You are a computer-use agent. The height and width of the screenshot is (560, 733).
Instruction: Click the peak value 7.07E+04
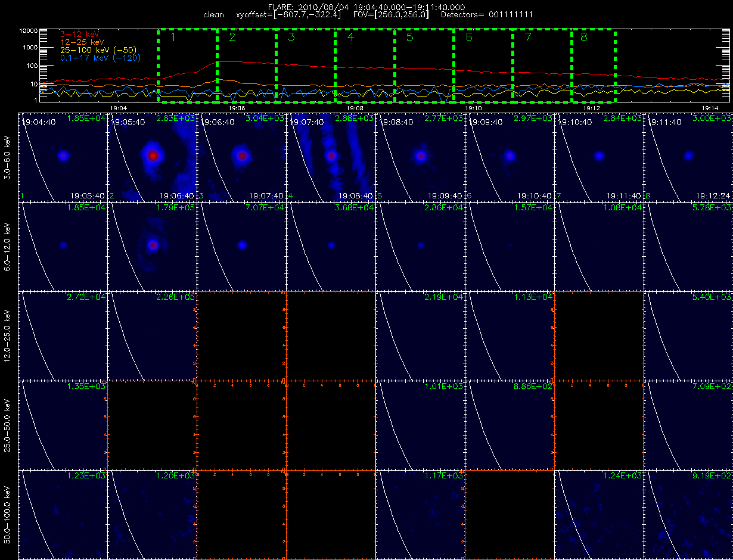click(265, 207)
